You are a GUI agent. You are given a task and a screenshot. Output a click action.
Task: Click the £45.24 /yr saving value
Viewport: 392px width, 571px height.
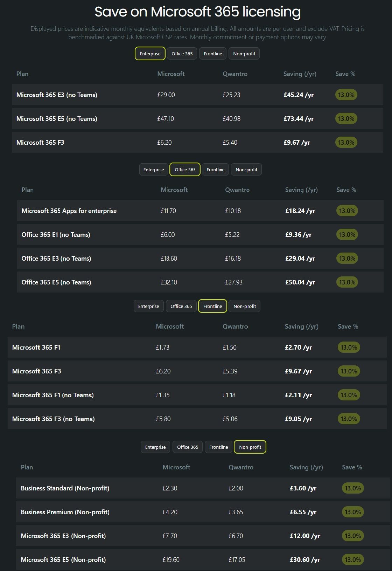coord(298,95)
